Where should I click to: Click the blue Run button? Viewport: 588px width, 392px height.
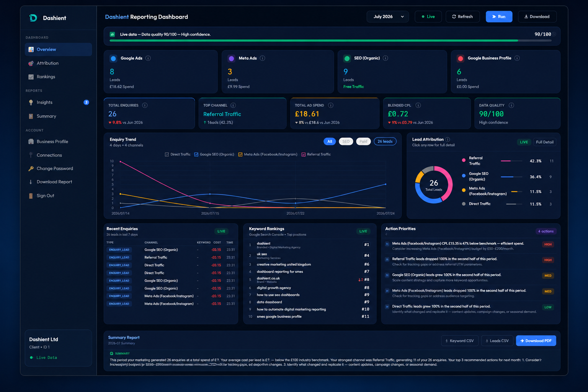[499, 17]
